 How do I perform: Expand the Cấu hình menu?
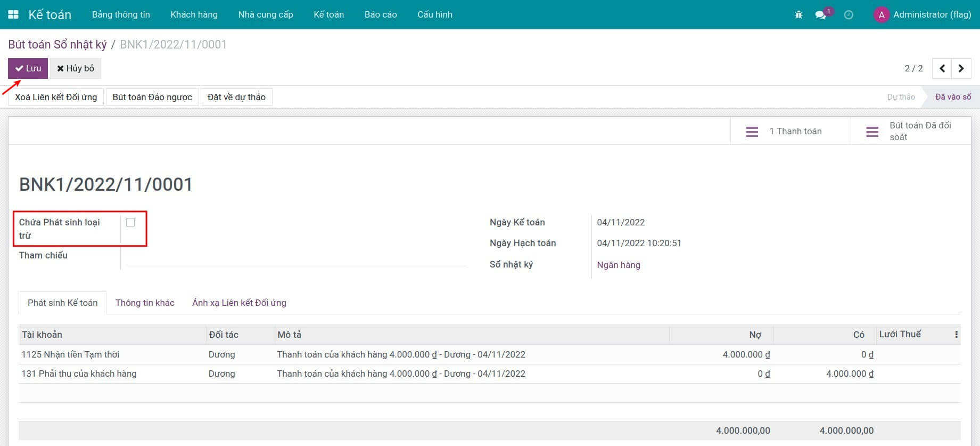[434, 14]
